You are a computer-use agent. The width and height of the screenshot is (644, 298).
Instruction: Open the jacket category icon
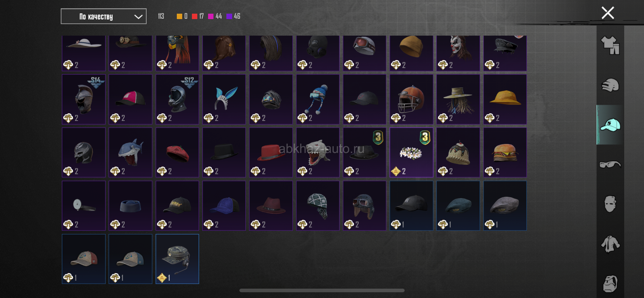pyautogui.click(x=610, y=244)
